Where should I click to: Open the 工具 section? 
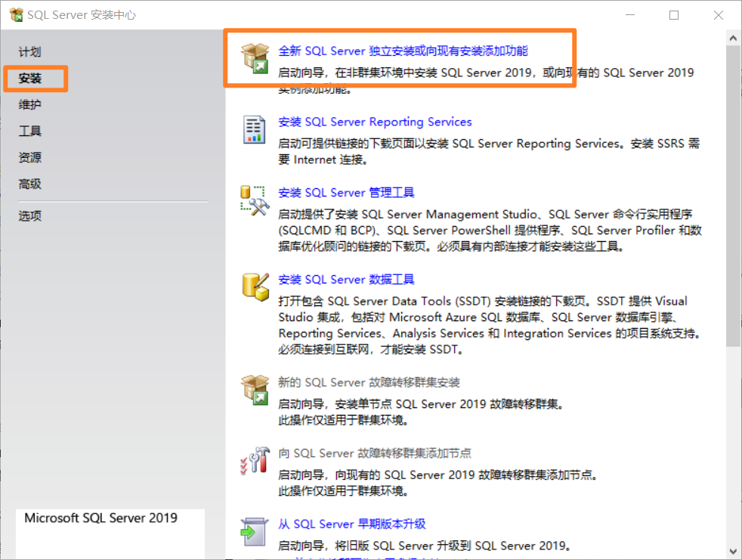click(29, 131)
